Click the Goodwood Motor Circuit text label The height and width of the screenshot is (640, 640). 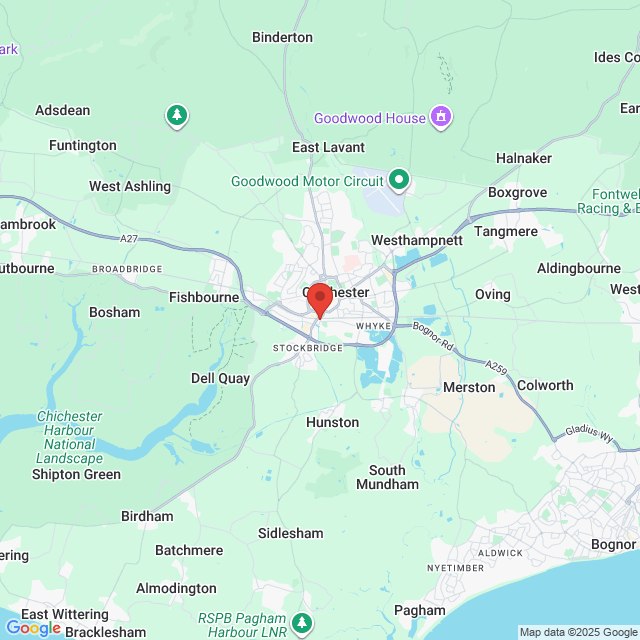tap(307, 181)
